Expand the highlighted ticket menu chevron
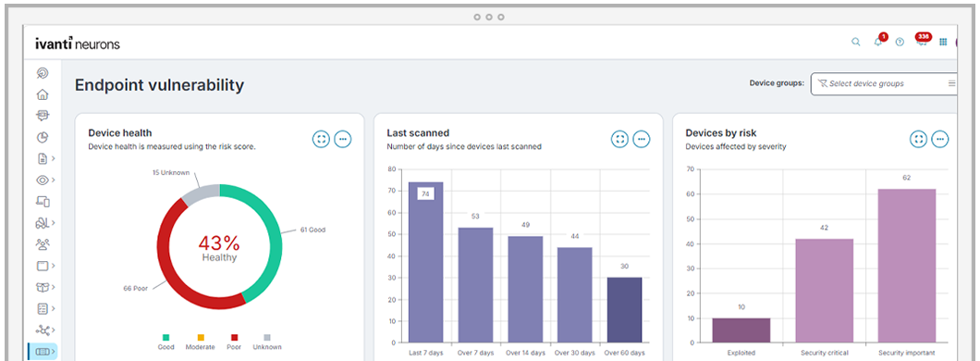The width and height of the screenshot is (980, 361). pos(54,352)
